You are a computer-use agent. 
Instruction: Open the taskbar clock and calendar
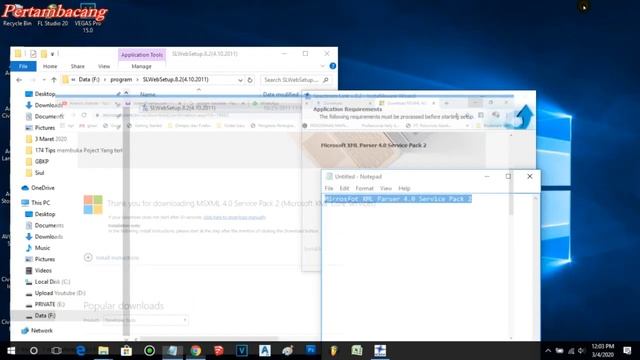pos(603,351)
